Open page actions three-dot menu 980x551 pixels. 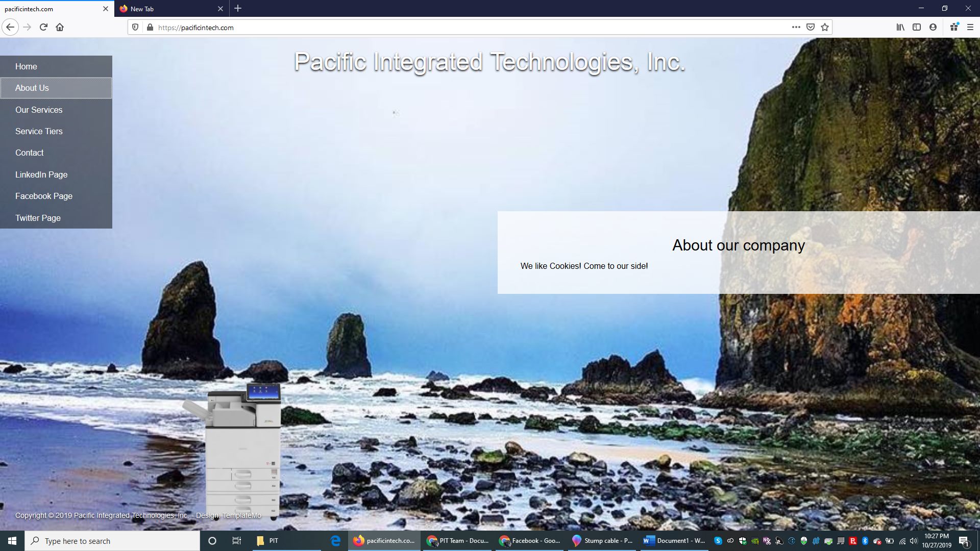(x=796, y=27)
